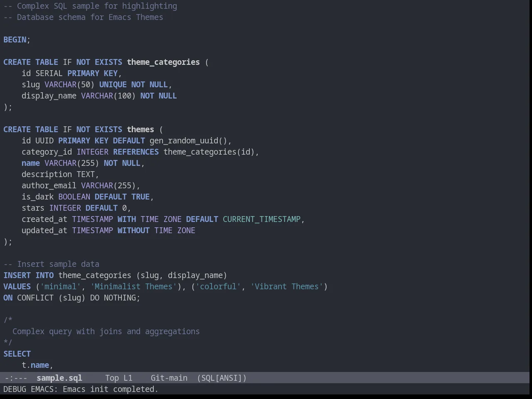Click the is_dark column name
The height and width of the screenshot is (399, 532).
point(38,197)
